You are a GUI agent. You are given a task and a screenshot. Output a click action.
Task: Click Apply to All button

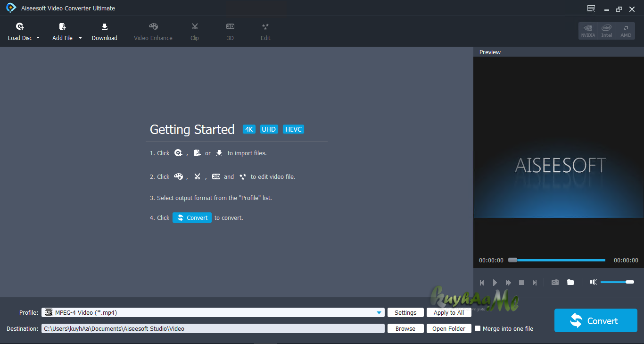[x=449, y=312]
